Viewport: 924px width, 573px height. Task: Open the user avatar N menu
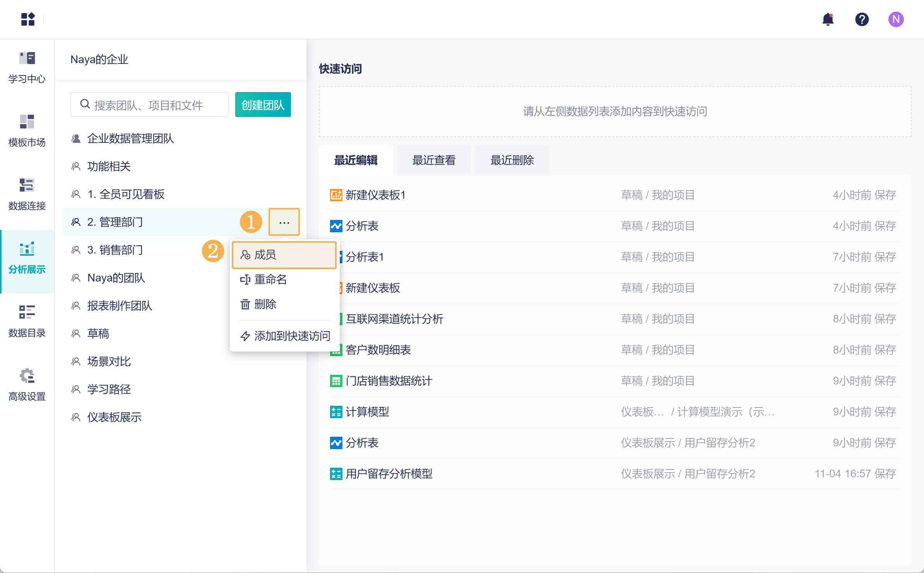click(x=896, y=19)
